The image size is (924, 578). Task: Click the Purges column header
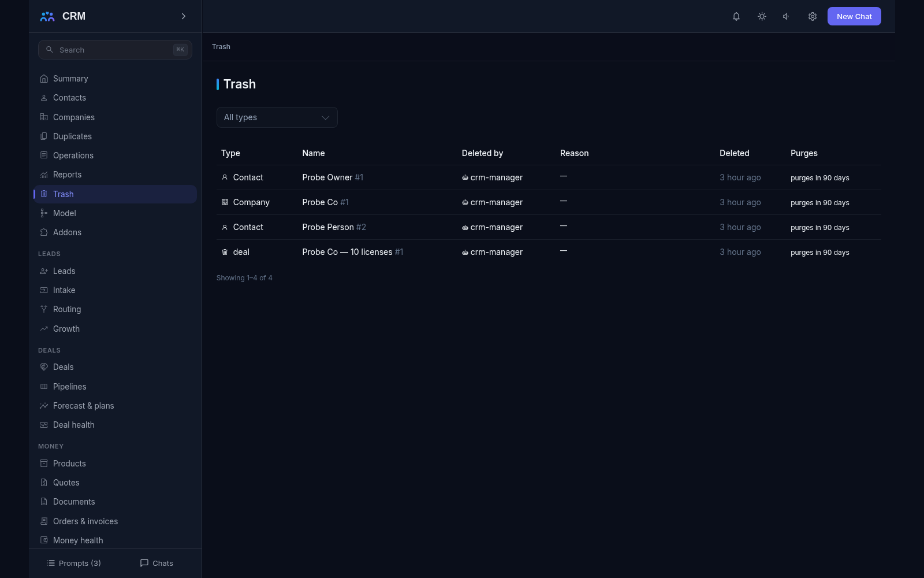[804, 153]
